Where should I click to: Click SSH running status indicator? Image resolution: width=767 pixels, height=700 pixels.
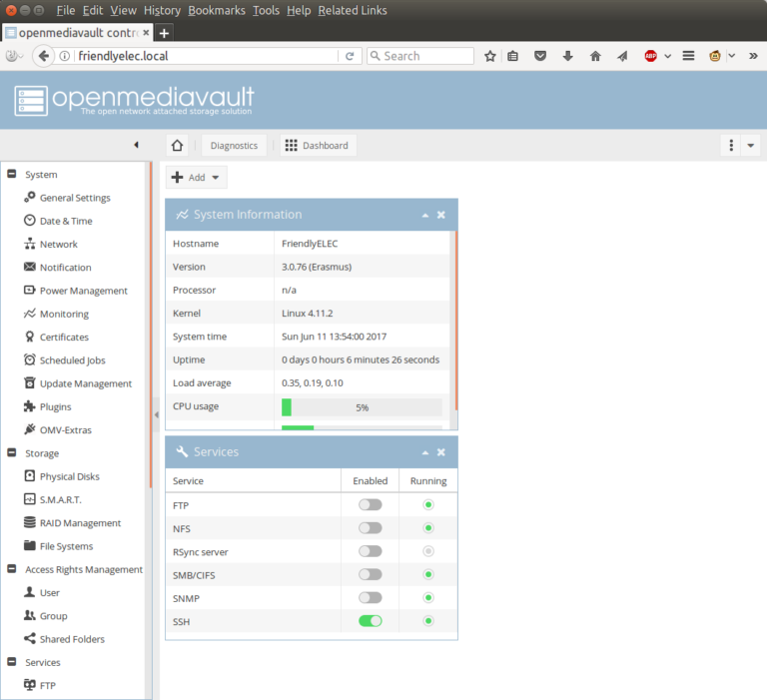[x=428, y=621]
